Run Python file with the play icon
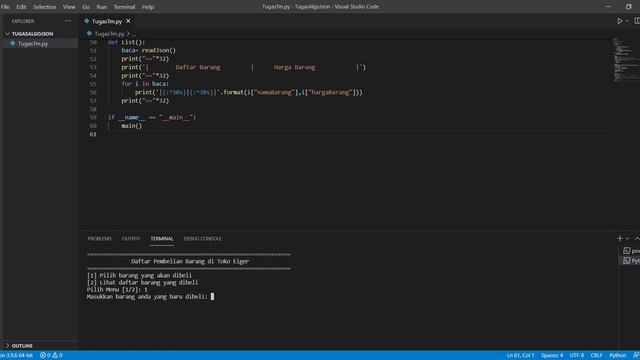 (x=620, y=21)
